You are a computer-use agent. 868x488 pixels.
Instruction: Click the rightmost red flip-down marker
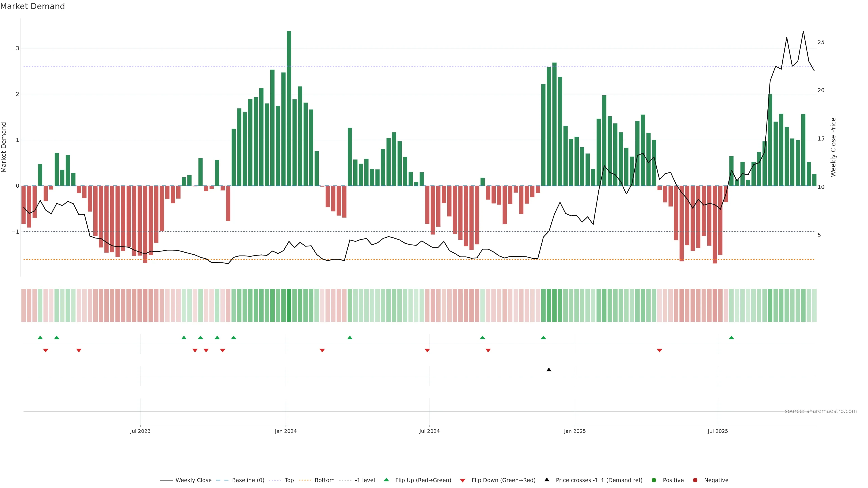point(659,351)
